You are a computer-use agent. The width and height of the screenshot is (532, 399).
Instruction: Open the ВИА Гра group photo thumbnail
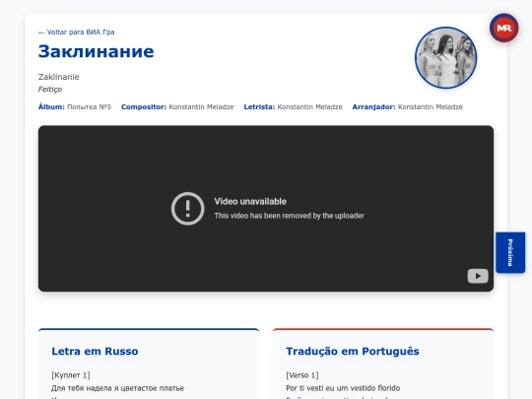(446, 58)
